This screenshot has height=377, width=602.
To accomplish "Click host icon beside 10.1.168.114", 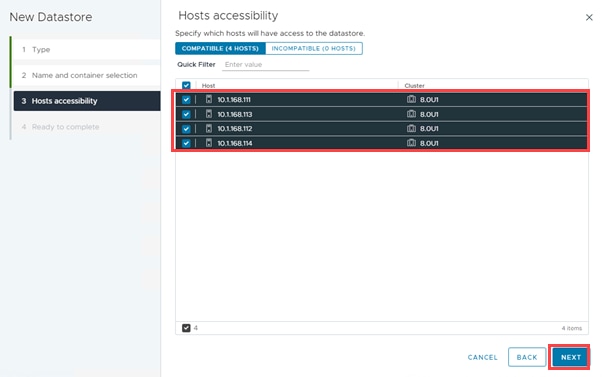I will 208,143.
